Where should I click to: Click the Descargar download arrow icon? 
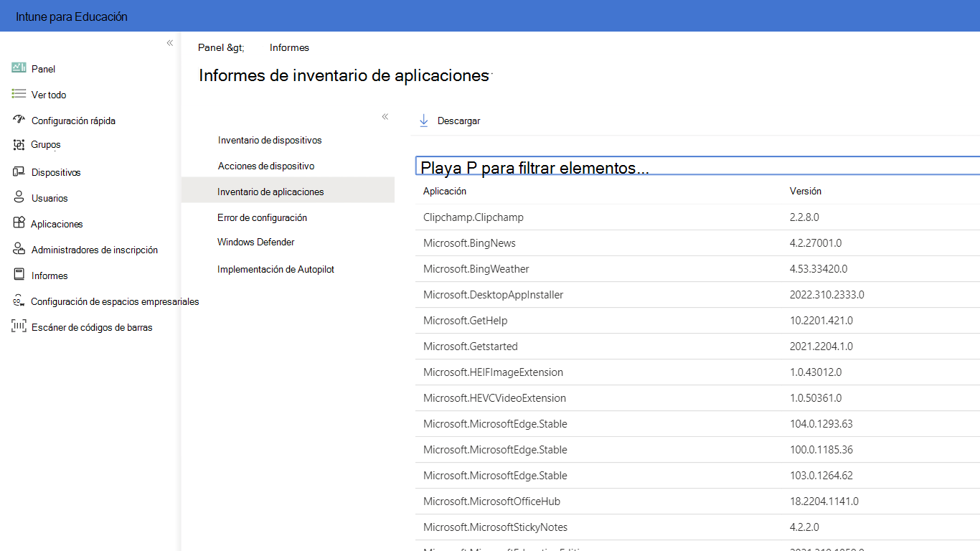[423, 121]
